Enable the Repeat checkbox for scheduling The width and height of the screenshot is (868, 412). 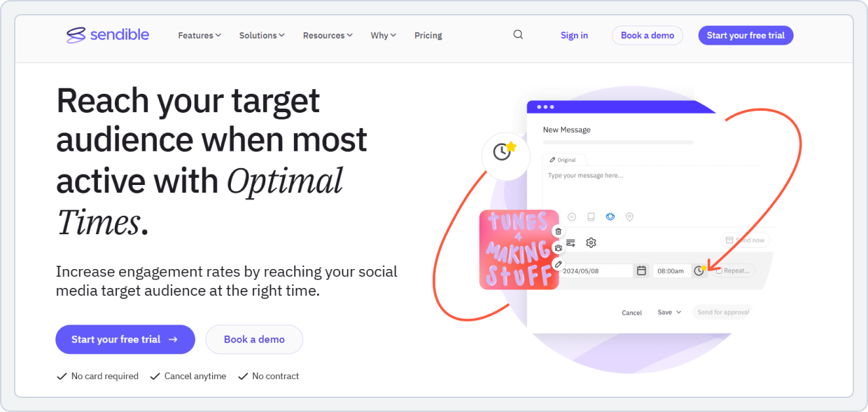click(x=719, y=270)
